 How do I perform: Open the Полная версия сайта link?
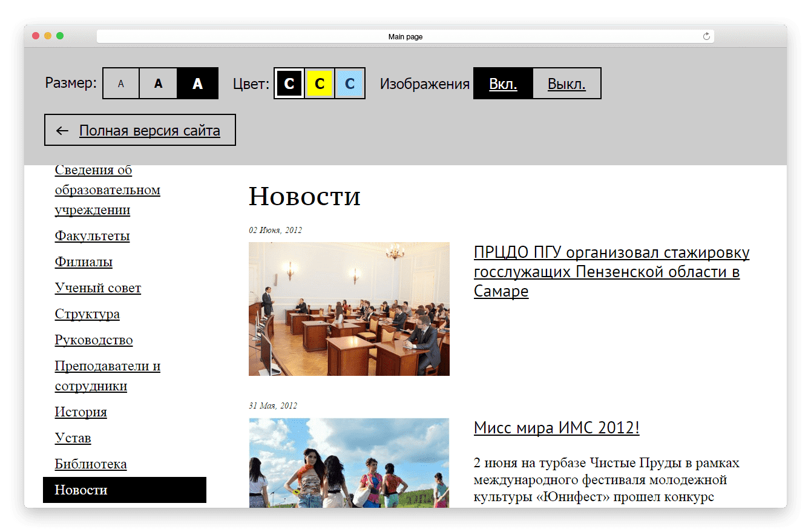[x=149, y=131]
